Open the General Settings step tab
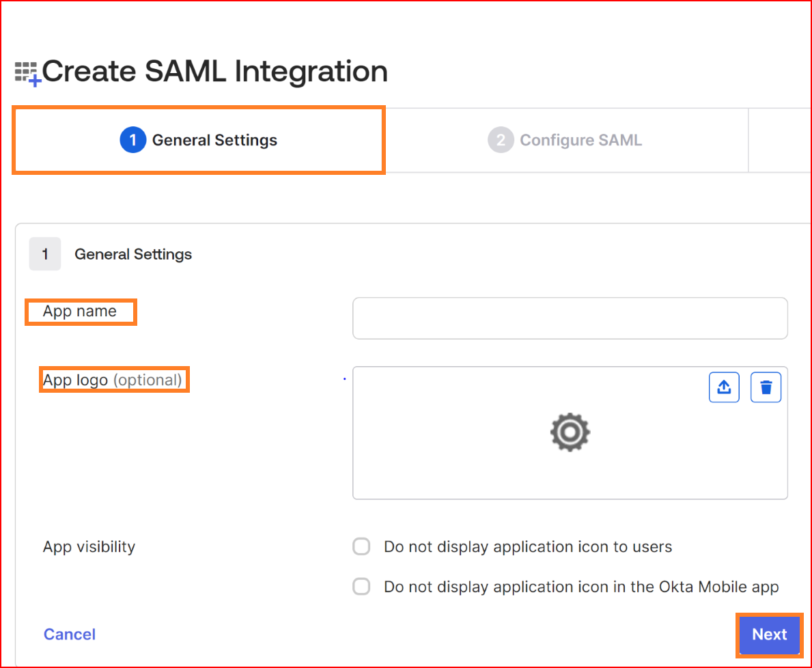Image resolution: width=812 pixels, height=668 pixels. pyautogui.click(x=199, y=140)
